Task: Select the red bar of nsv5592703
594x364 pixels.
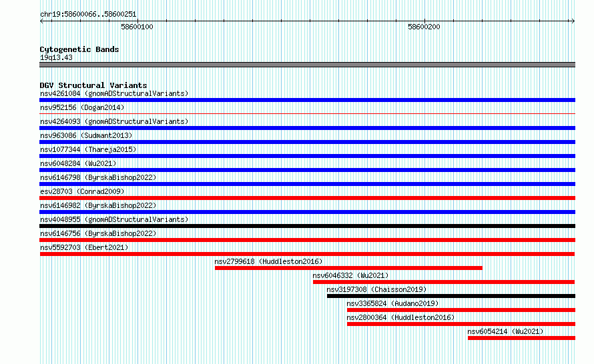Action: (307, 254)
